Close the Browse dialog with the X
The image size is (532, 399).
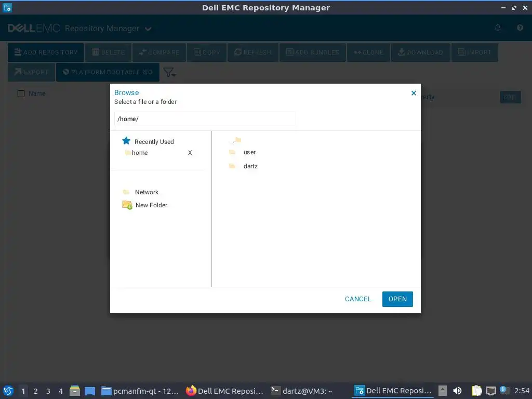(x=414, y=93)
